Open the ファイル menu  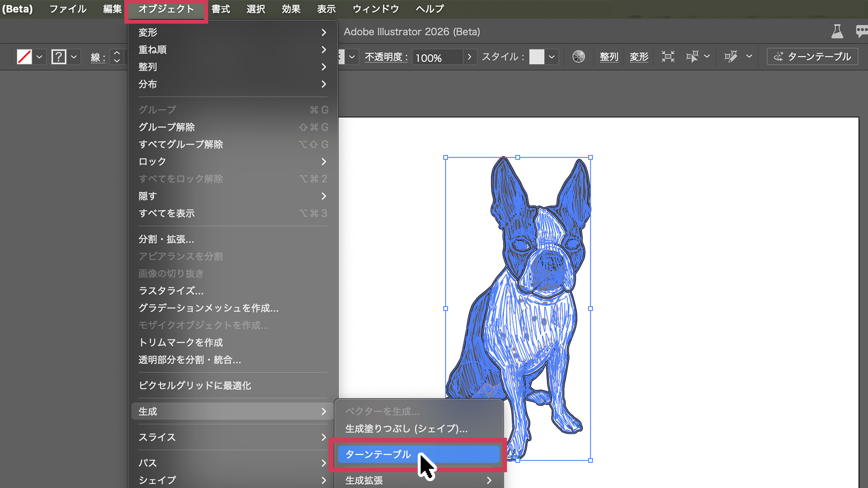click(68, 9)
